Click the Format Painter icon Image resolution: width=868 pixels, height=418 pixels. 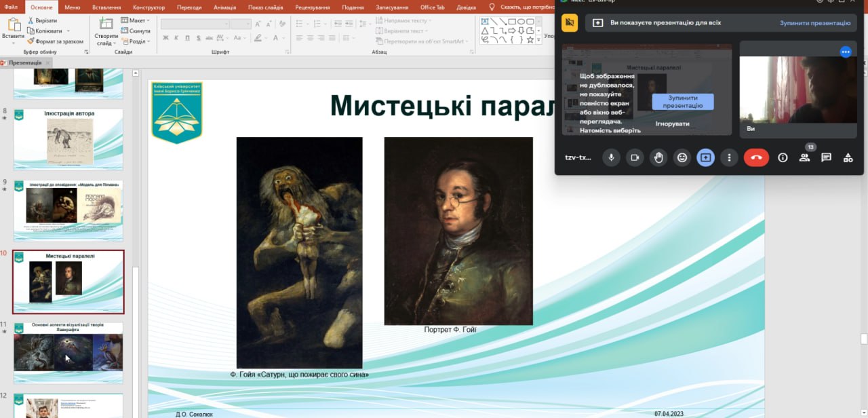(31, 41)
